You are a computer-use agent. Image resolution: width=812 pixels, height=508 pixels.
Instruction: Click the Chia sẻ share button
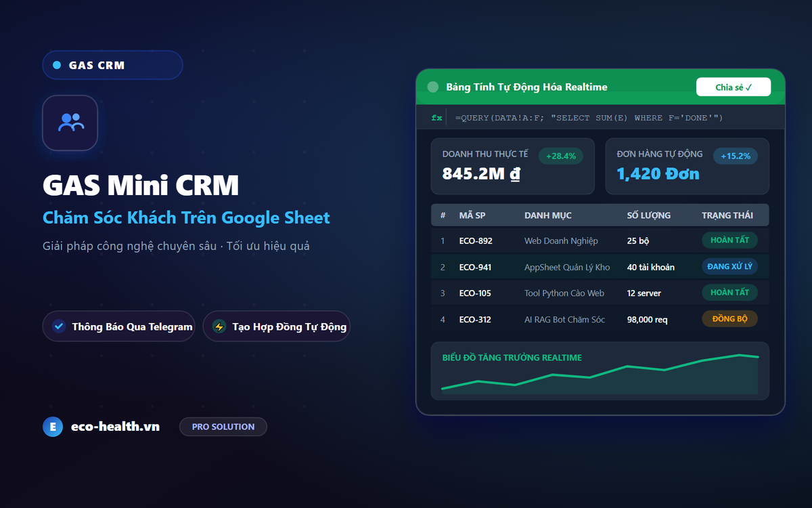734,87
